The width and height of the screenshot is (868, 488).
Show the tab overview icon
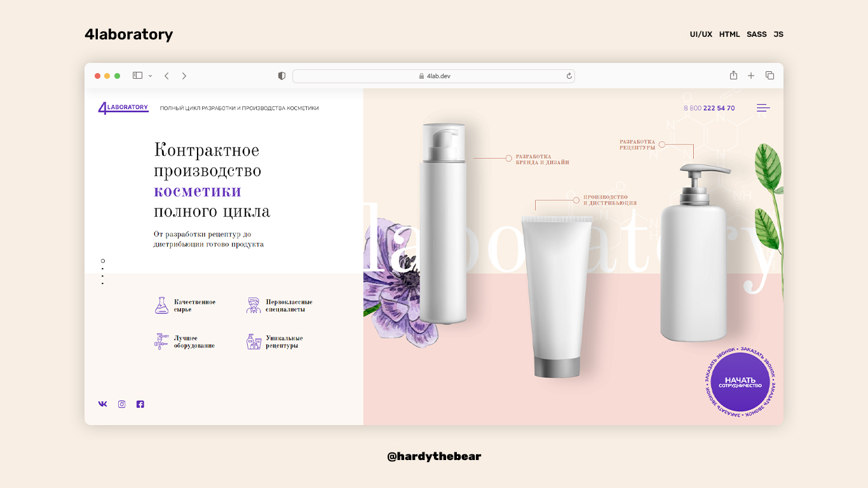click(770, 76)
